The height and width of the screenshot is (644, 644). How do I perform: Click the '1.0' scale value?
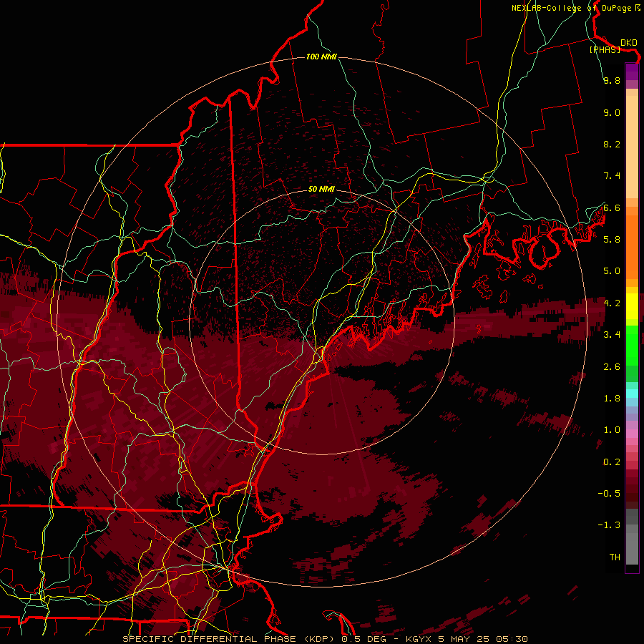coord(612,430)
